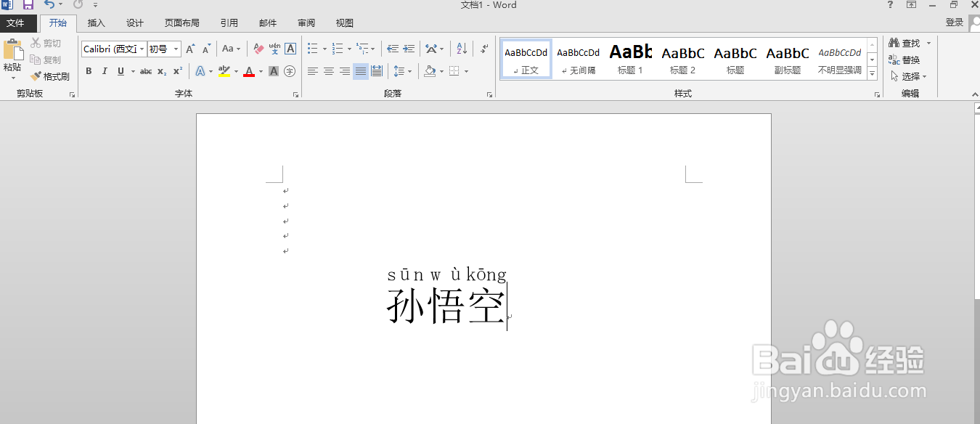Toggle italic formatting
This screenshot has width=980, height=424.
click(105, 71)
